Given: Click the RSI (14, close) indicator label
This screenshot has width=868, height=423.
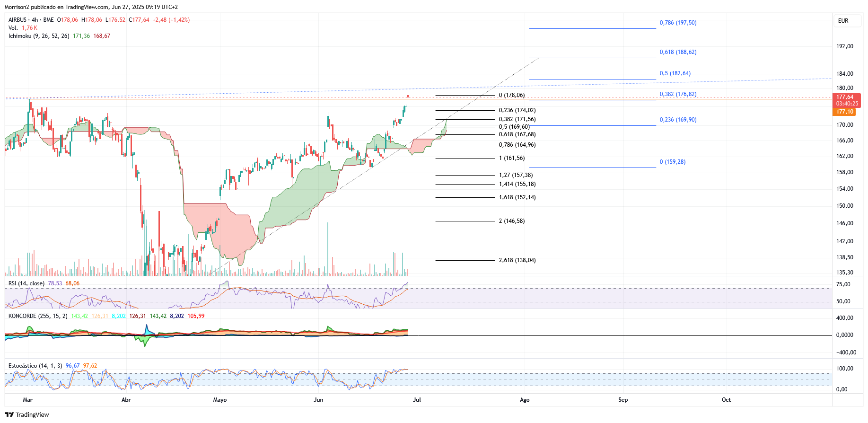Looking at the screenshot, I should coord(26,283).
